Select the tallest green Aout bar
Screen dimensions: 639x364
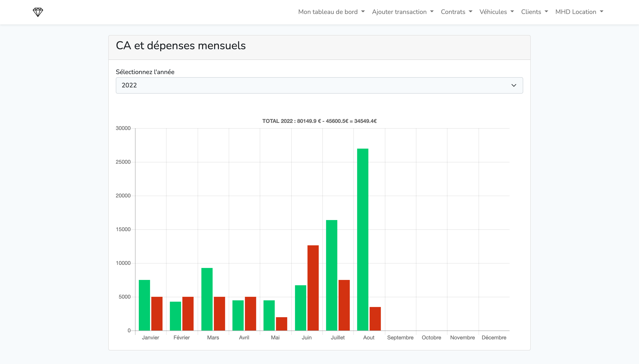tap(363, 240)
